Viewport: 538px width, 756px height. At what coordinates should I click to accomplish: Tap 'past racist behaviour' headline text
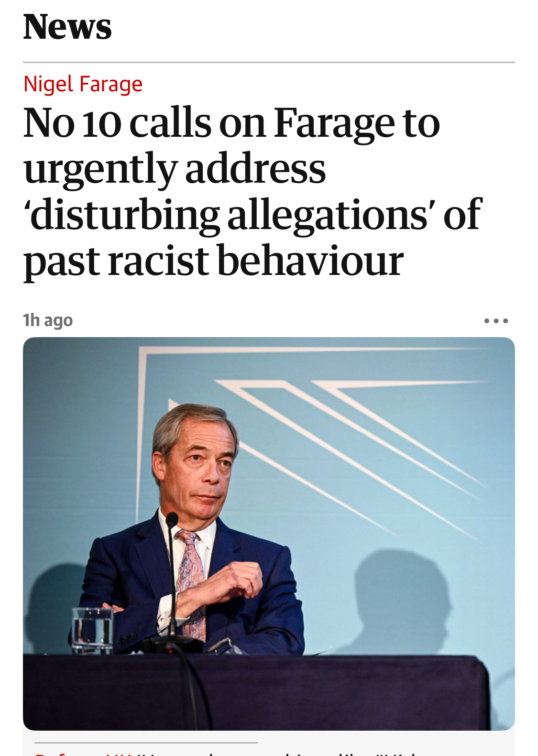tap(213, 261)
